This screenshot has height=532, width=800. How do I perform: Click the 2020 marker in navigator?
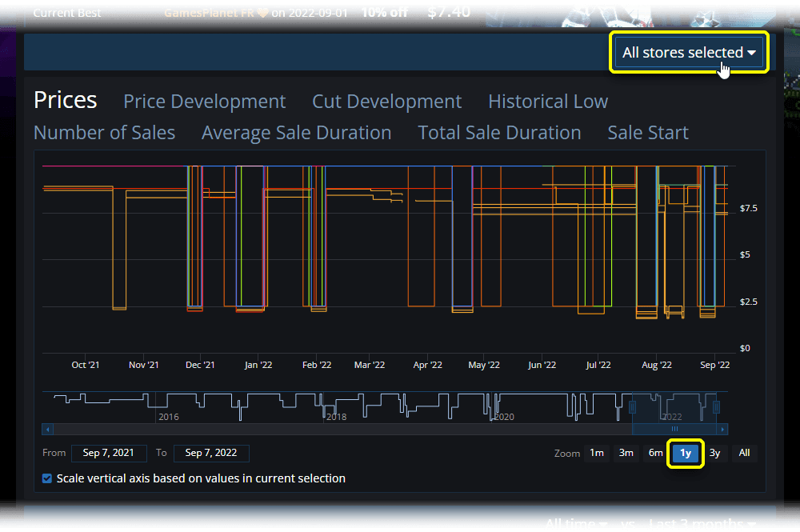(x=504, y=417)
